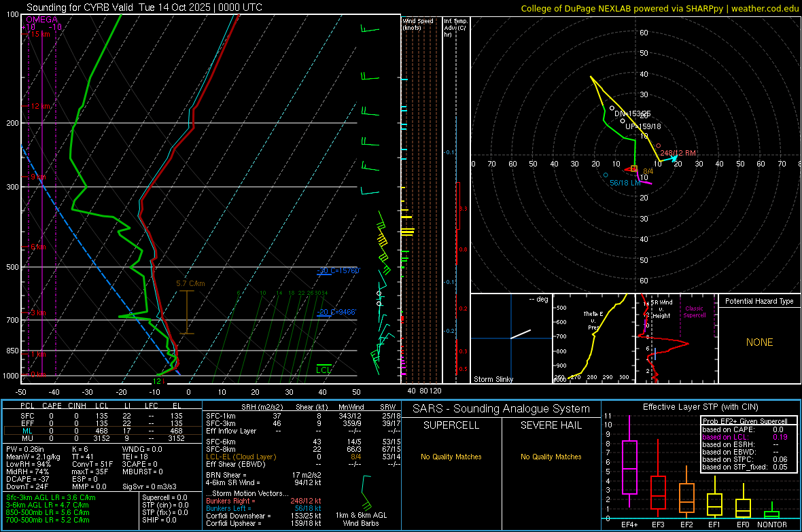Click '850-500mb LR = 5.6 C/km'
The height and width of the screenshot is (532, 802).
click(x=48, y=512)
